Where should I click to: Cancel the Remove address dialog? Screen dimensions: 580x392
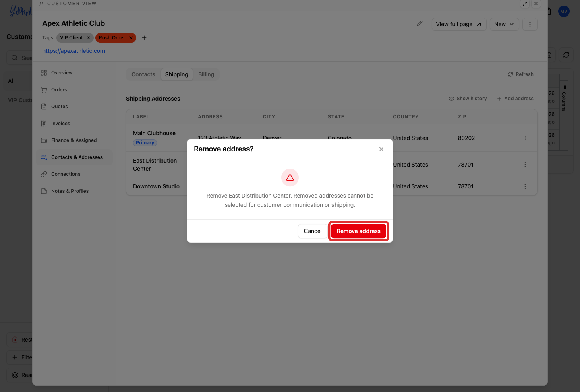click(x=313, y=231)
